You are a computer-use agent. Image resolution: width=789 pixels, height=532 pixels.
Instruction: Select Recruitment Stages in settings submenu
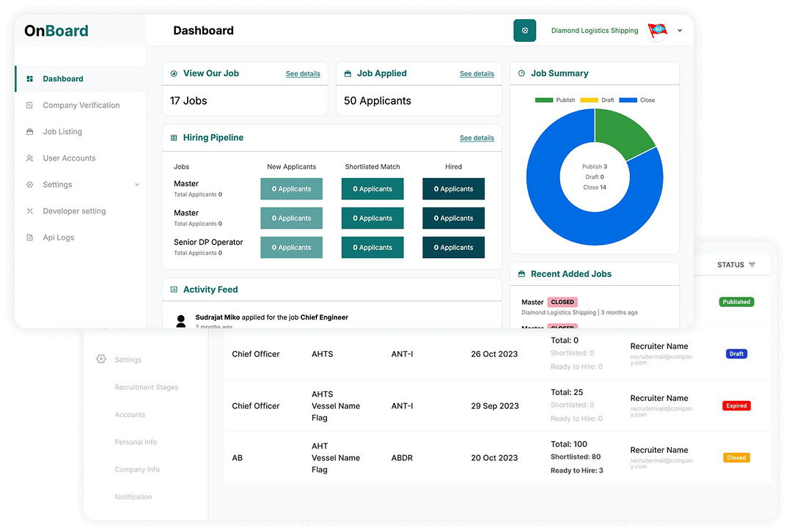point(146,387)
